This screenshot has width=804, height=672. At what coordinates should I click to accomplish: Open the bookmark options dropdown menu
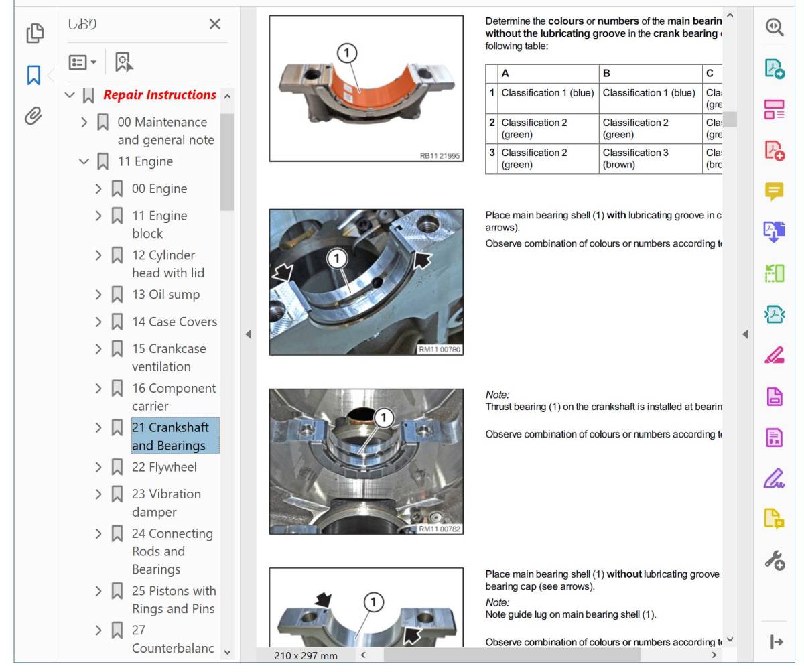tap(82, 62)
